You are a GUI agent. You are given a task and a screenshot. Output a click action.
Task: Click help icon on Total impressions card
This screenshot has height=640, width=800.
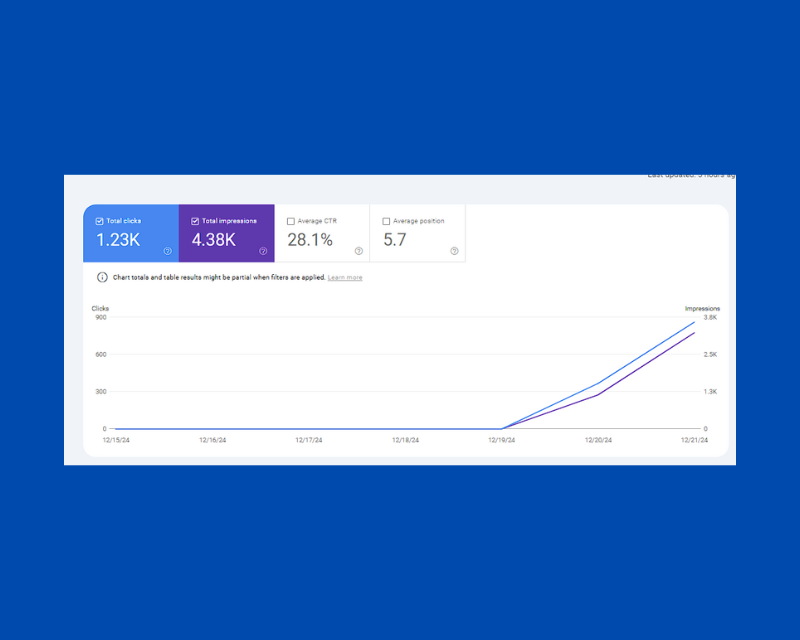[263, 251]
